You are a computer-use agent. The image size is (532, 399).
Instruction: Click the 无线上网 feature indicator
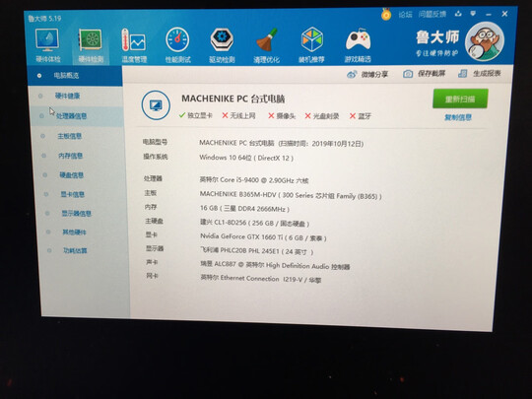(x=238, y=115)
